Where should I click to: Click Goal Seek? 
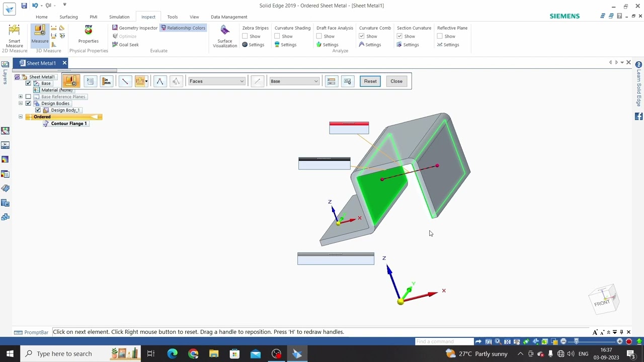coord(125,45)
